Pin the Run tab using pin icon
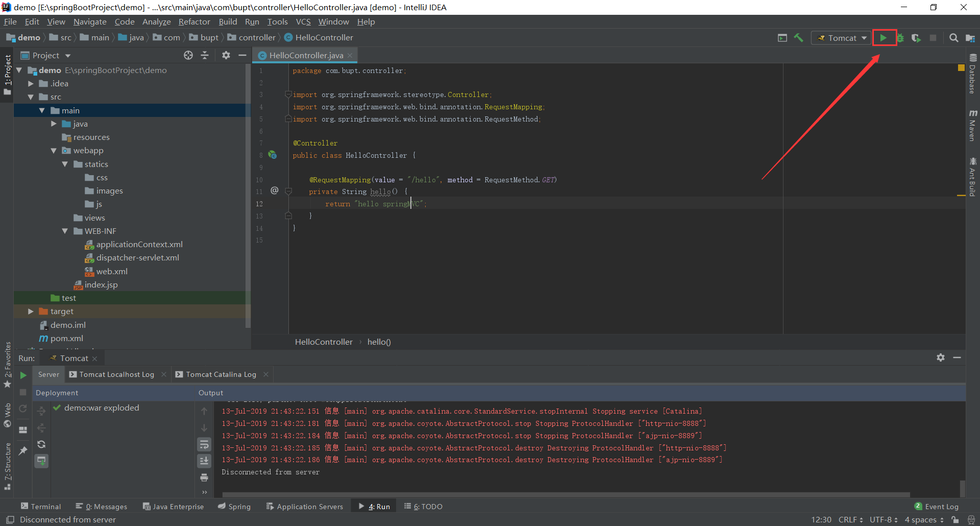Image resolution: width=980 pixels, height=526 pixels. [x=23, y=450]
